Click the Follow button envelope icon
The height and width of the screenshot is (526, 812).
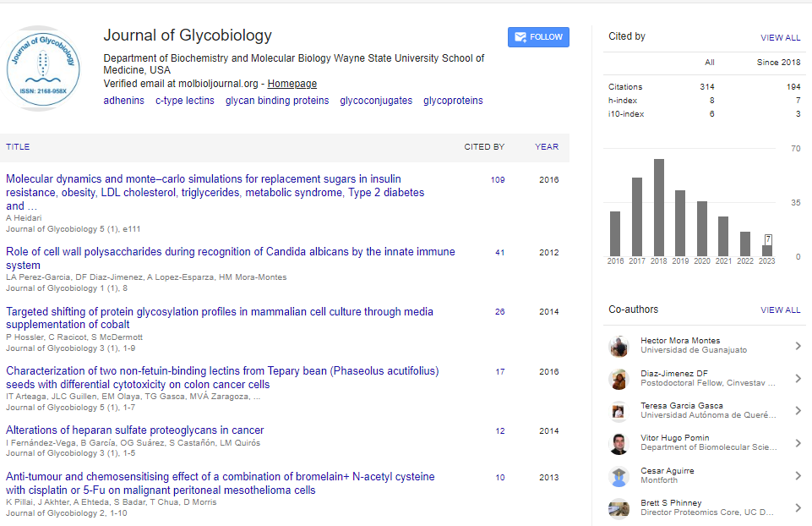point(520,37)
